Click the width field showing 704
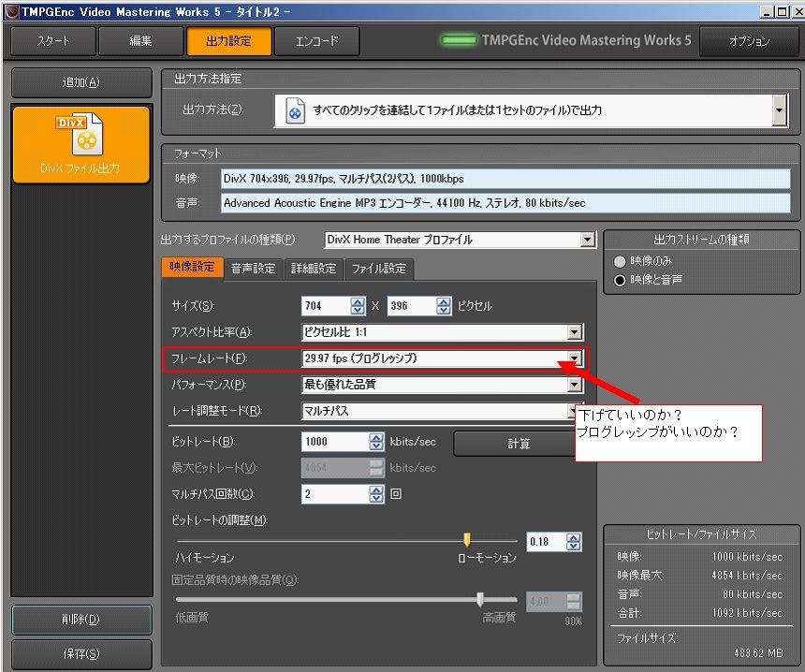Image resolution: width=805 pixels, height=672 pixels. [x=326, y=306]
